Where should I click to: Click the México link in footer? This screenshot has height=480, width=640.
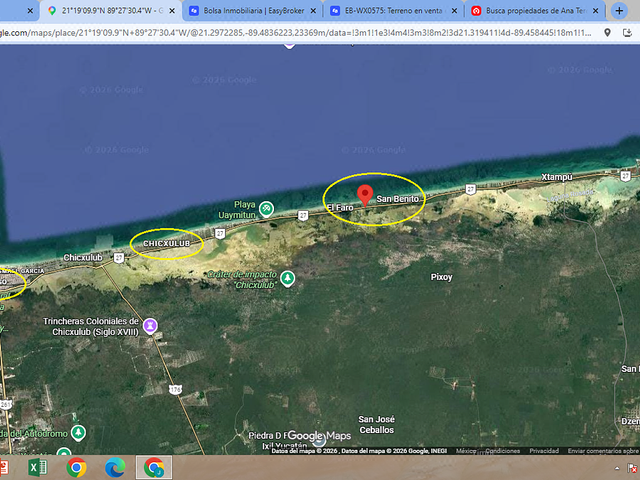[x=466, y=451]
